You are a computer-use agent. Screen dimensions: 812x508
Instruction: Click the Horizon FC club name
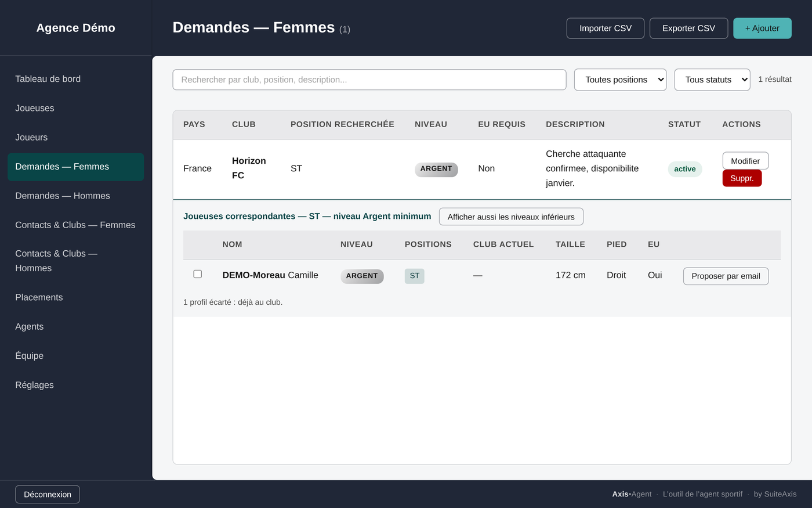click(249, 168)
